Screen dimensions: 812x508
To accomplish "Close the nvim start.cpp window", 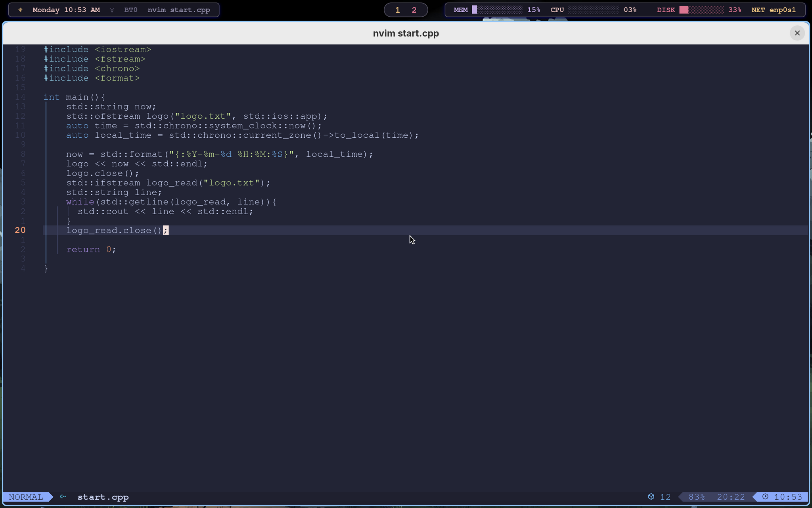I will (797, 33).
